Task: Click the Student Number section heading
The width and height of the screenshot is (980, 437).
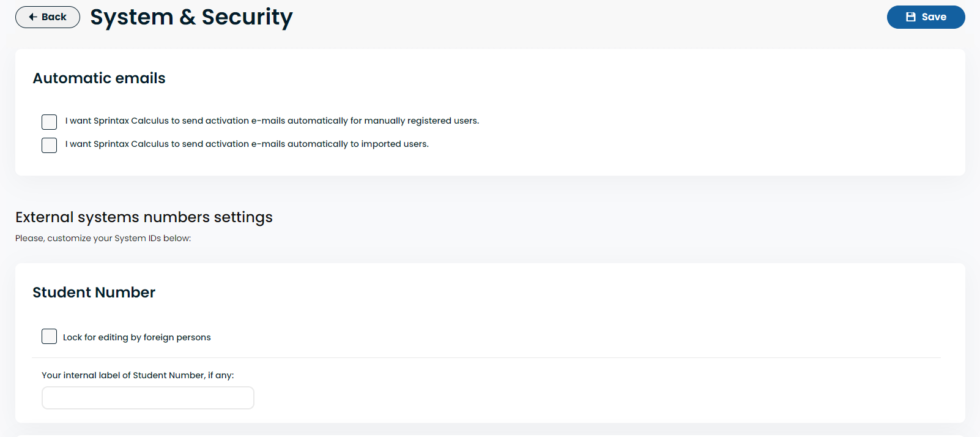Action: coord(94,293)
